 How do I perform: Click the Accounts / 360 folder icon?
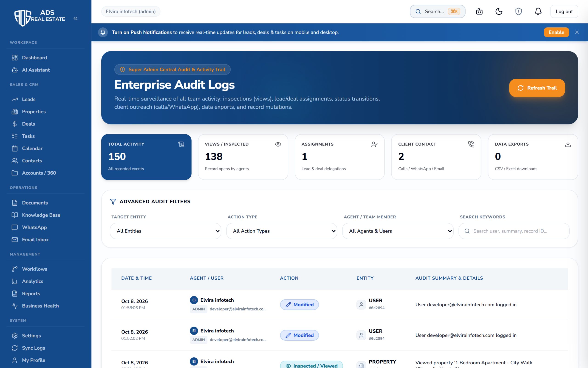14,173
